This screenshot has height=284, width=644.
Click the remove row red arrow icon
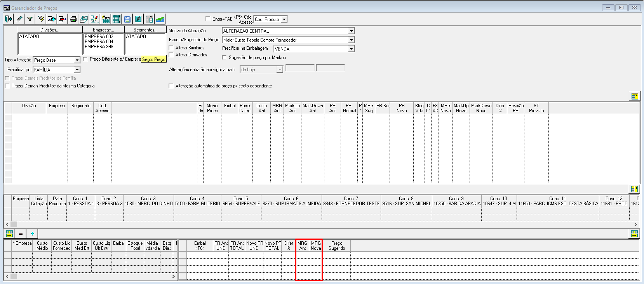point(62,19)
